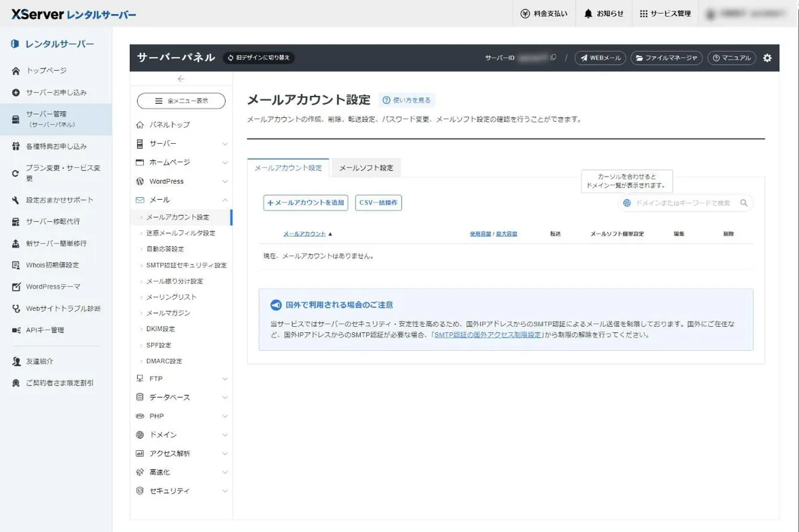Screen dimensions: 799x532
Task: Select the メールアカウント設定 tab
Action: pos(288,168)
